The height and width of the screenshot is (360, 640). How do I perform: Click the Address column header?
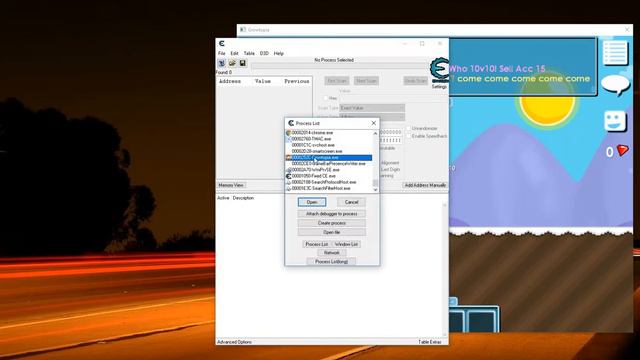(x=230, y=81)
